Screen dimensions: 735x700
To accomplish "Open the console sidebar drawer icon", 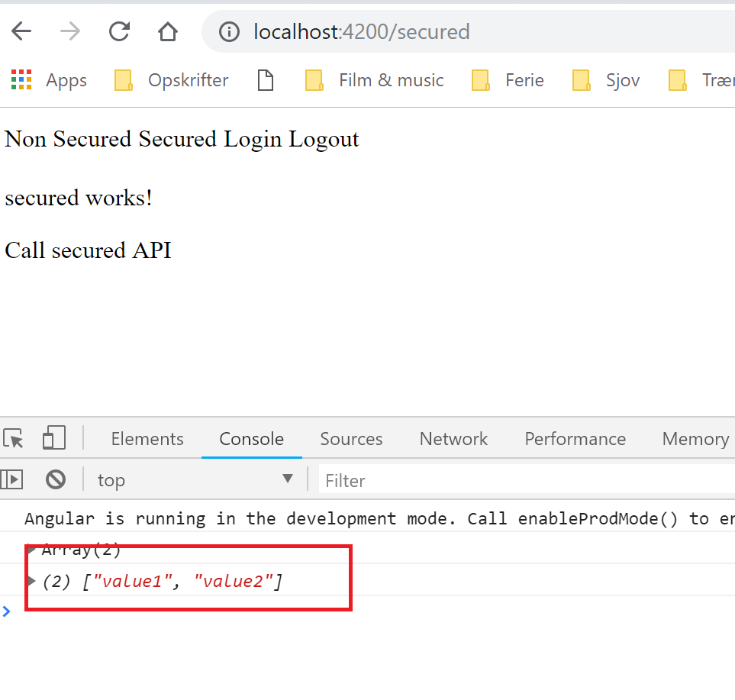I will click(x=12, y=479).
